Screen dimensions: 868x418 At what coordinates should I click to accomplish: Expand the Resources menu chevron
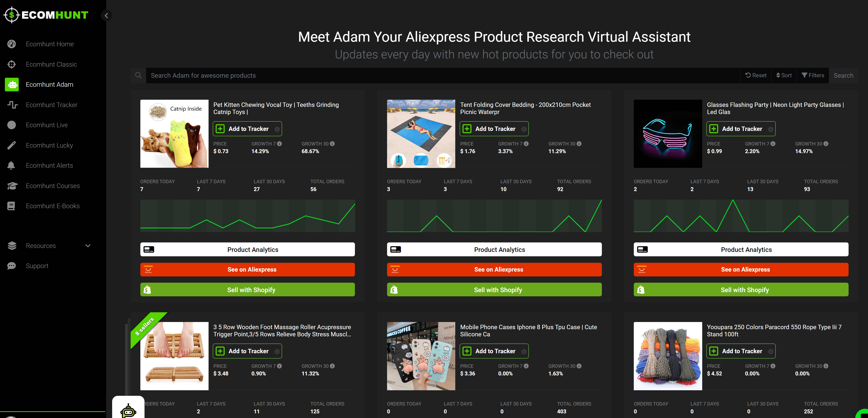coord(88,246)
